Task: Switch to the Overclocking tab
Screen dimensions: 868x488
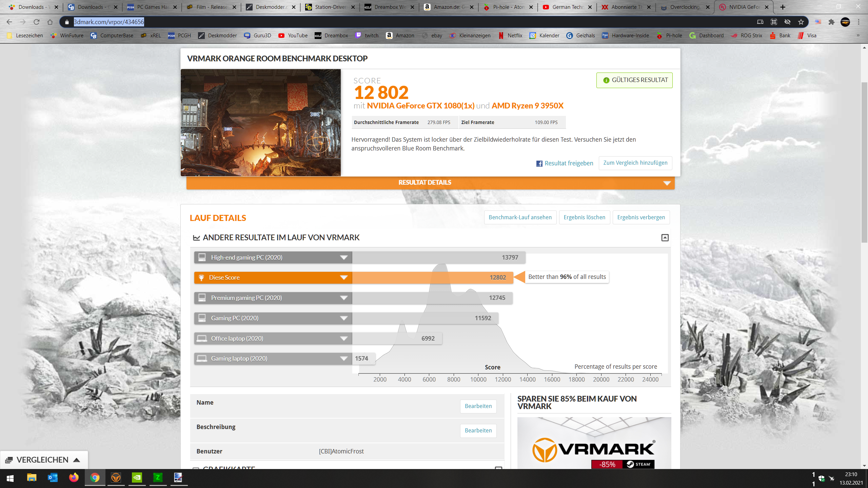Action: 685,7
